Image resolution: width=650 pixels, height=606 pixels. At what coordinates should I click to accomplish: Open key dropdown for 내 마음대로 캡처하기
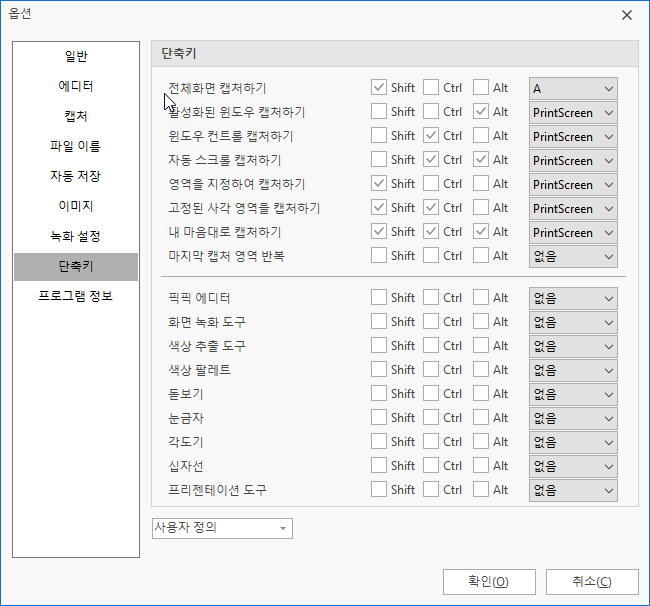coord(573,233)
